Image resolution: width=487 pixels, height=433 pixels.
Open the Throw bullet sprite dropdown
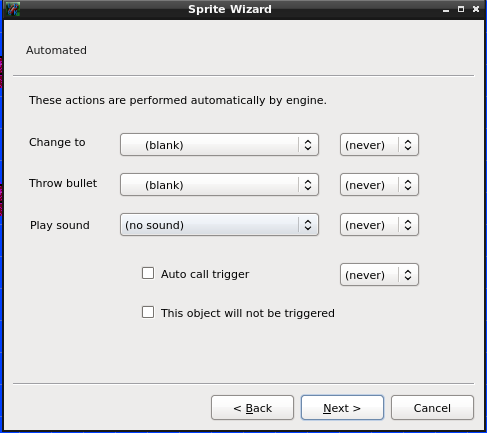coord(219,185)
